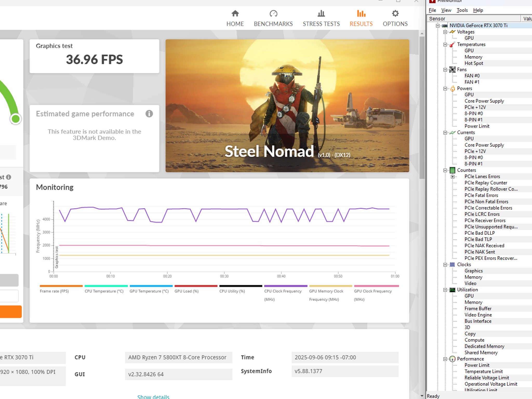Expand the PCIe Lanes Errors node

453,177
